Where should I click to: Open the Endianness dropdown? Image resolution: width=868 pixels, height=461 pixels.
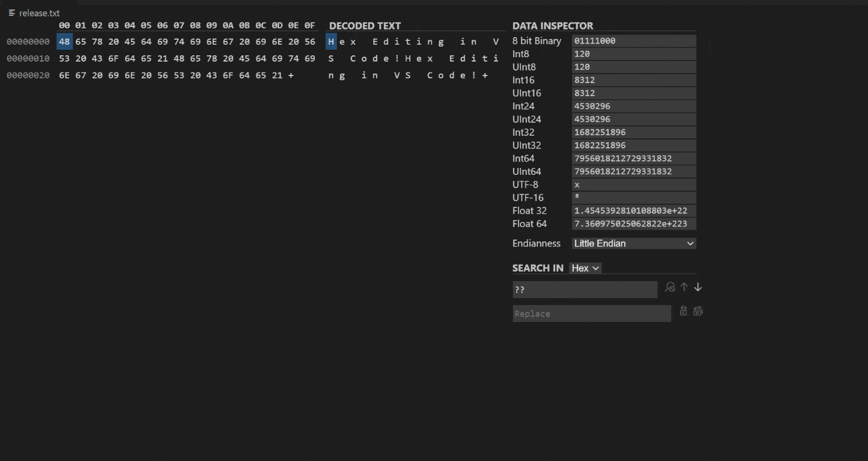634,243
